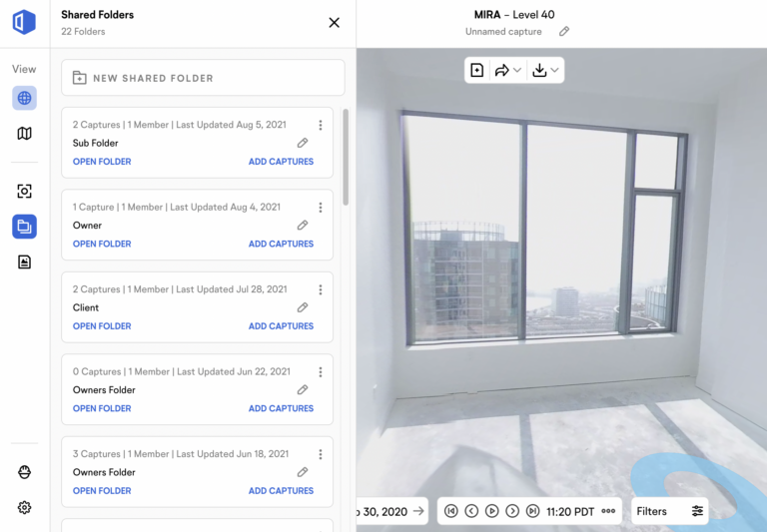Open settings gear in the sidebar
The width and height of the screenshot is (767, 532).
point(24,508)
